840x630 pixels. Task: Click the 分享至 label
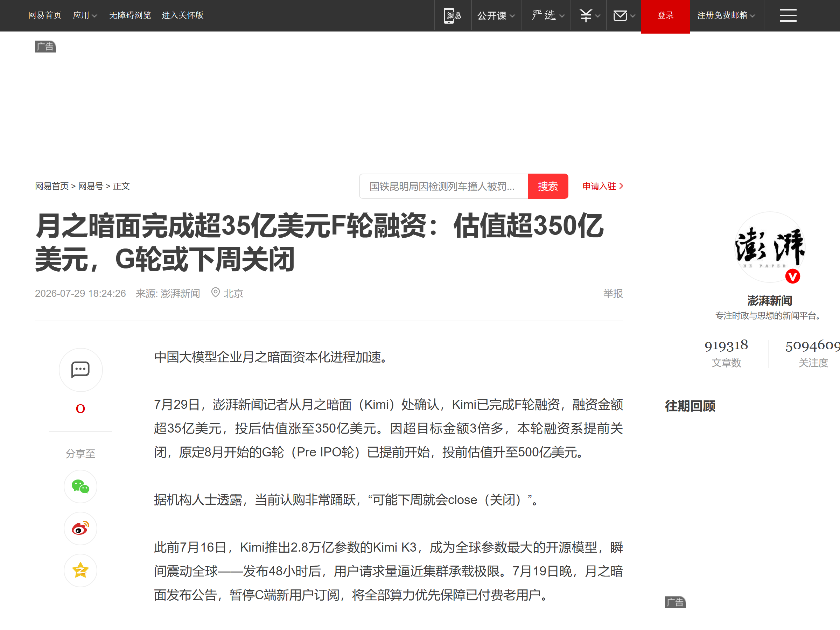point(80,453)
